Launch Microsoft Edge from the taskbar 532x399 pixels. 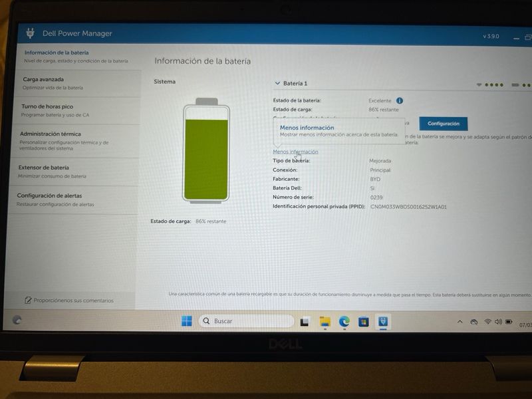pyautogui.click(x=344, y=321)
